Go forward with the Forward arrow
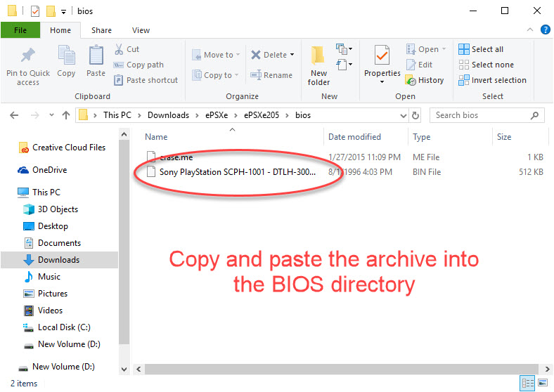 [34, 115]
